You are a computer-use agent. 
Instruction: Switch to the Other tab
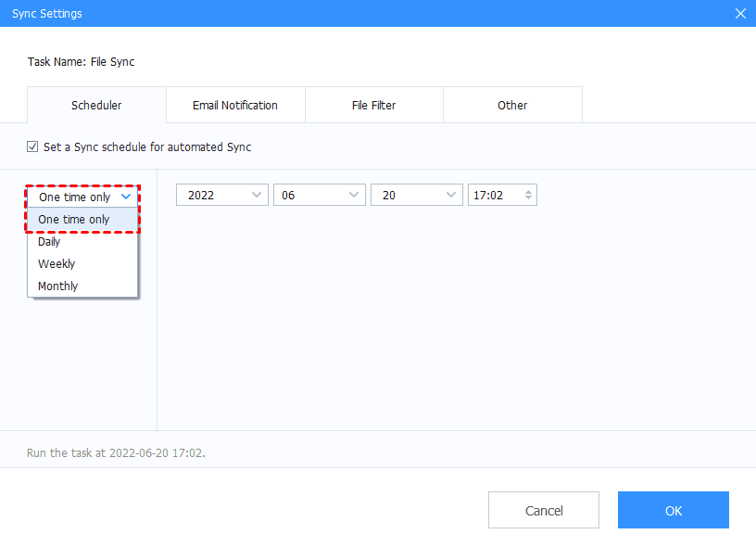512,105
